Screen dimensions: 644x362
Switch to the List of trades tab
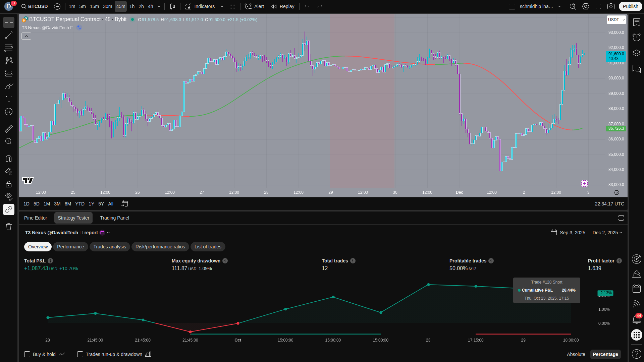tap(208, 247)
